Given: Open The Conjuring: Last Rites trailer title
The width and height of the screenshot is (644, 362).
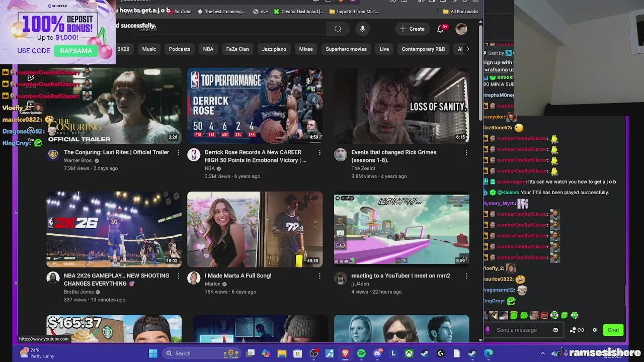Looking at the screenshot, I should tap(116, 152).
